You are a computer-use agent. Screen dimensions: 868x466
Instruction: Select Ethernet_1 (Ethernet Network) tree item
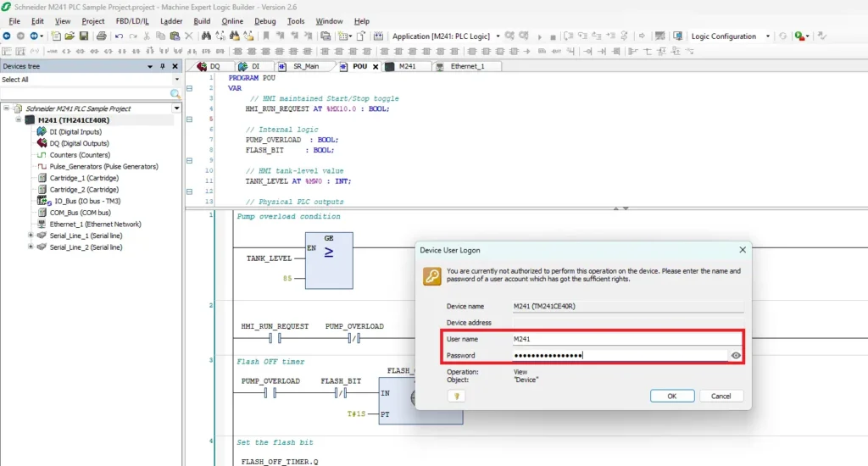pos(95,225)
